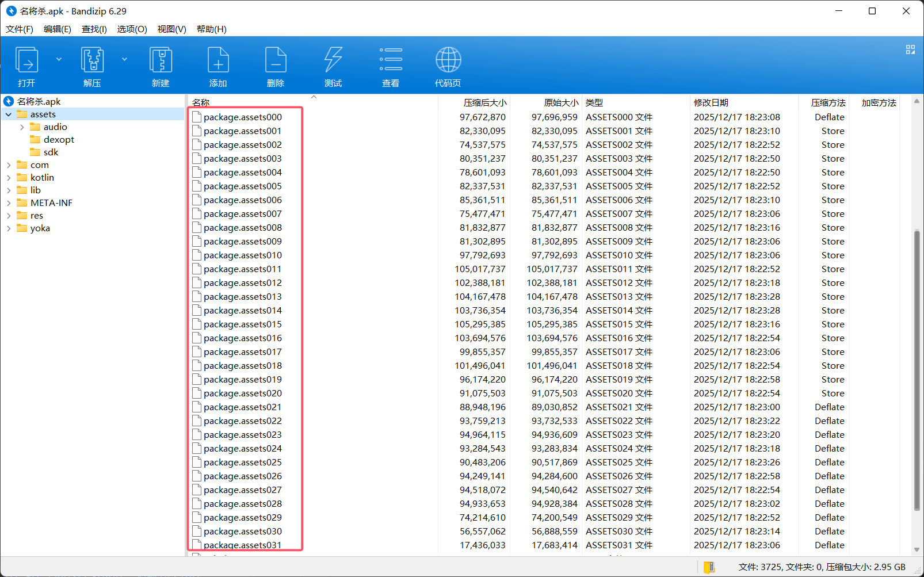Click the file icon of package.assets000
Screen dimensions: 924x577
[x=197, y=117]
